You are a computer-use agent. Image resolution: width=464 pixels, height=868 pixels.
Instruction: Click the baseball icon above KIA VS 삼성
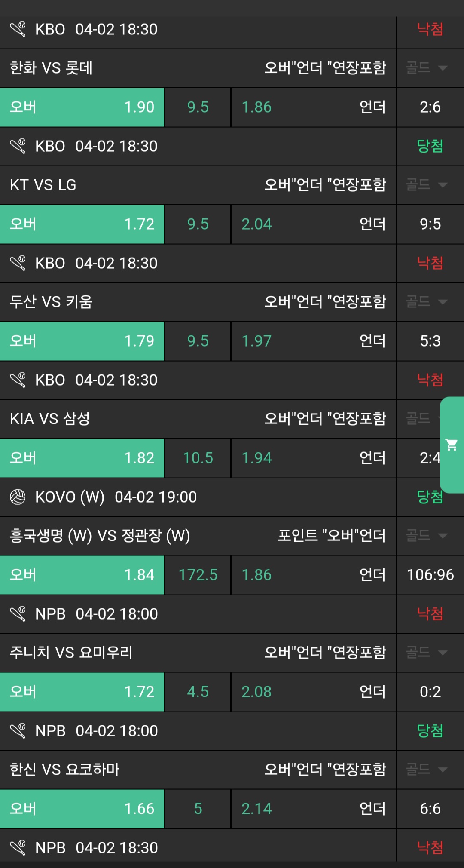click(18, 380)
